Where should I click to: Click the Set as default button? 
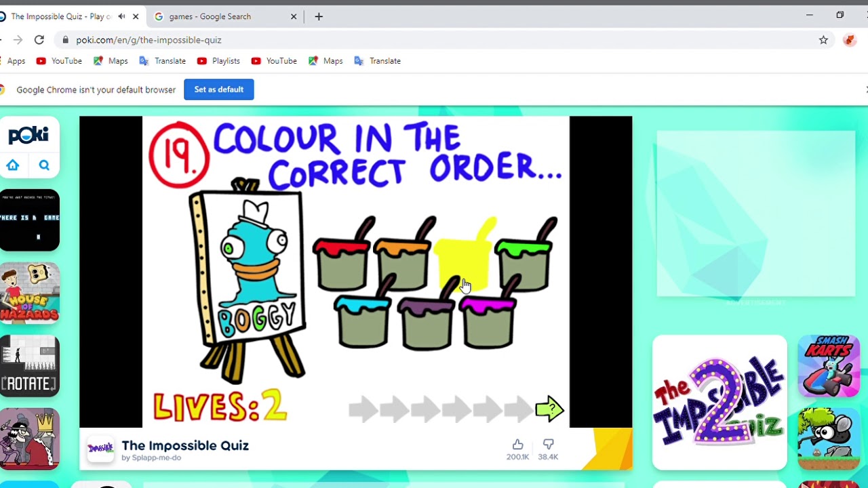(219, 89)
